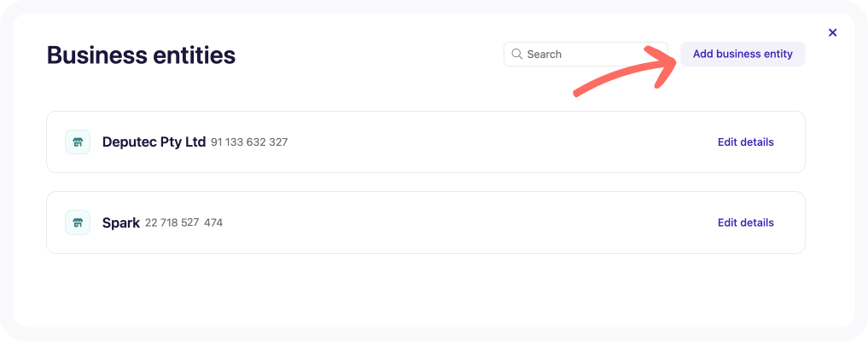Click ABN 22 718 527 474
The height and width of the screenshot is (341, 868).
184,223
